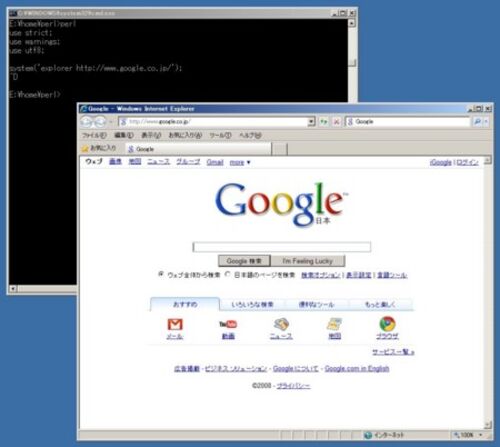Open the Google.com in English link

(x=357, y=368)
